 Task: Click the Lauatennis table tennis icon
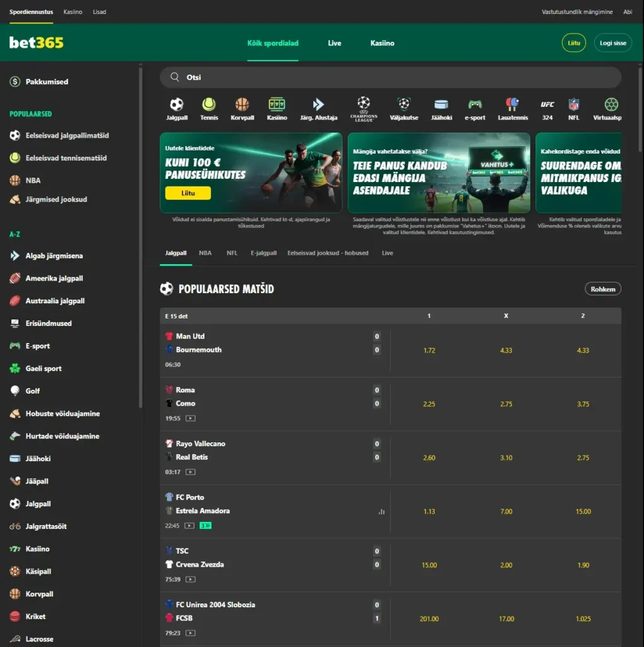(x=512, y=105)
